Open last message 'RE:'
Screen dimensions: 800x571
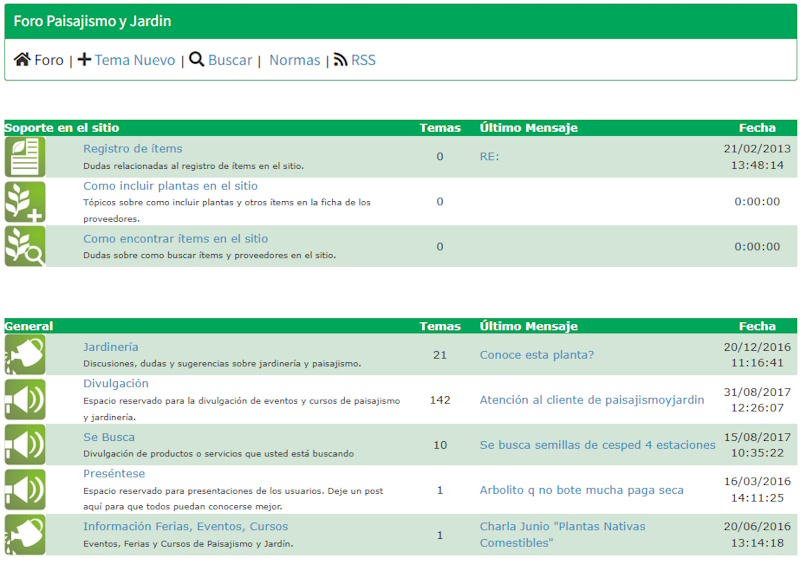489,157
